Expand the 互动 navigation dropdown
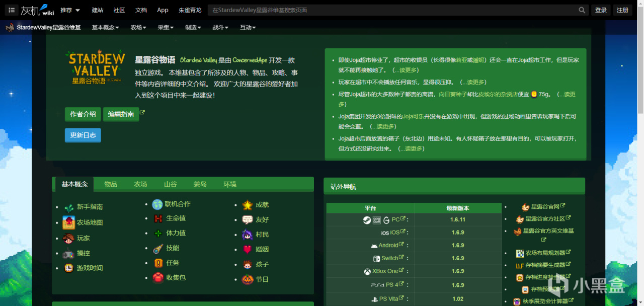 (248, 28)
